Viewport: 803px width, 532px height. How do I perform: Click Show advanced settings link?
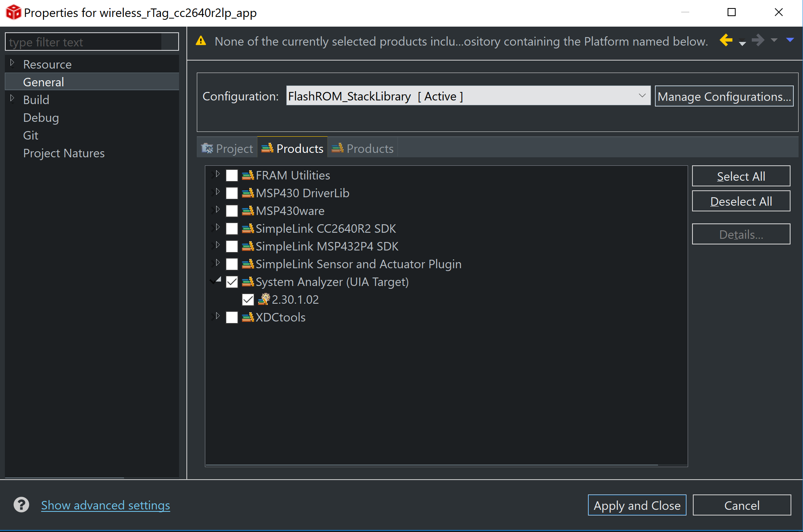(105, 505)
